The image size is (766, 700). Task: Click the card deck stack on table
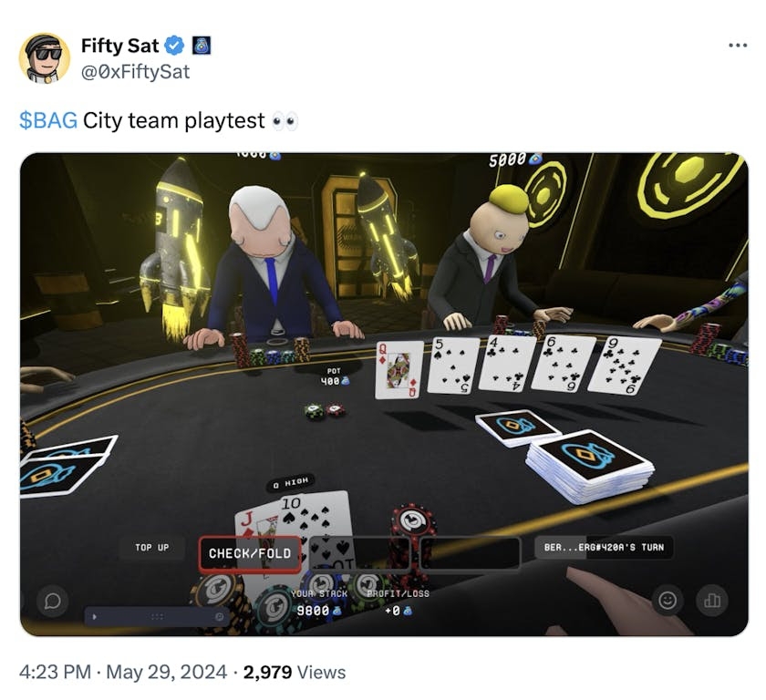590,465
